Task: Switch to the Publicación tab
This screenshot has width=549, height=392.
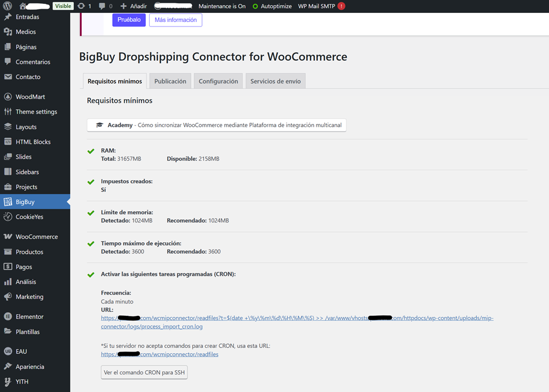Action: click(x=170, y=81)
